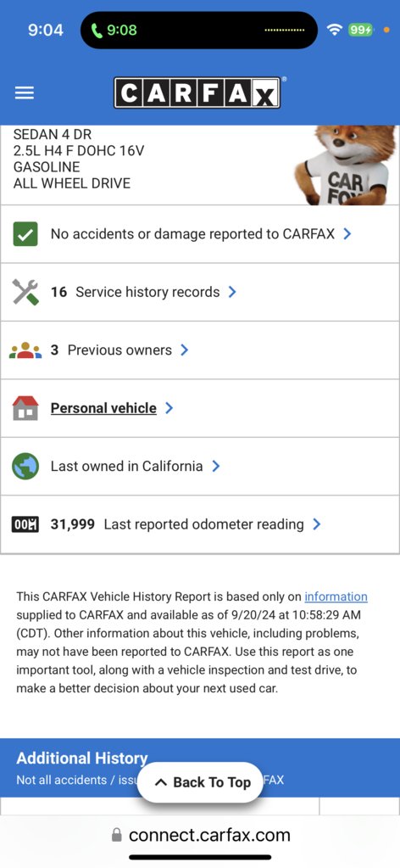The height and width of the screenshot is (868, 400).
Task: Click the house personal vehicle icon
Action: pyautogui.click(x=25, y=408)
